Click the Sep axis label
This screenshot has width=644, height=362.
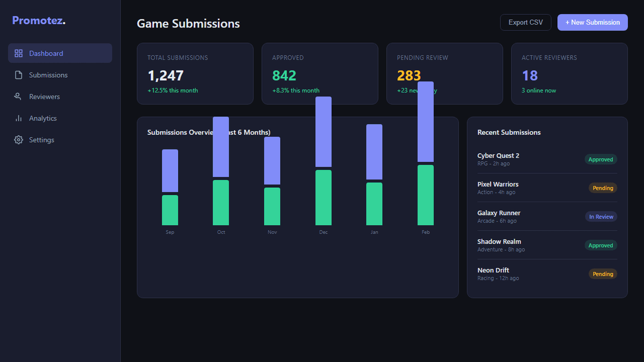pos(170,232)
